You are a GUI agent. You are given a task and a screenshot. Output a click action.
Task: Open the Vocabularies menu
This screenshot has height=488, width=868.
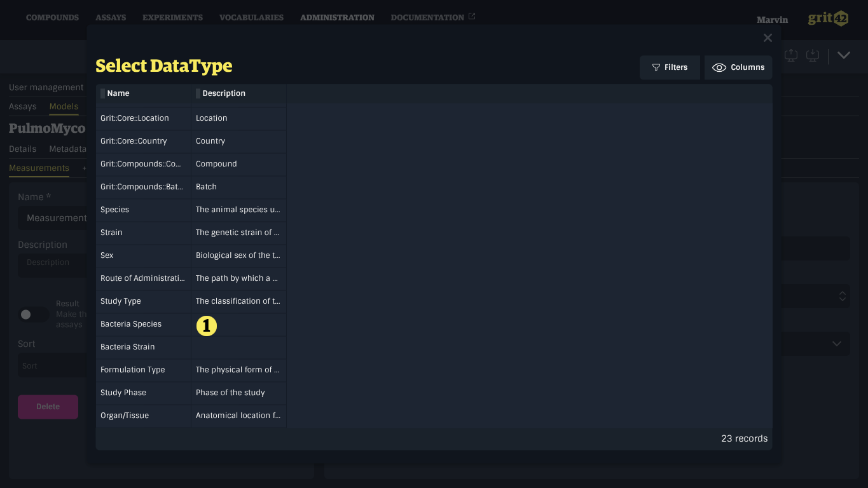(251, 17)
